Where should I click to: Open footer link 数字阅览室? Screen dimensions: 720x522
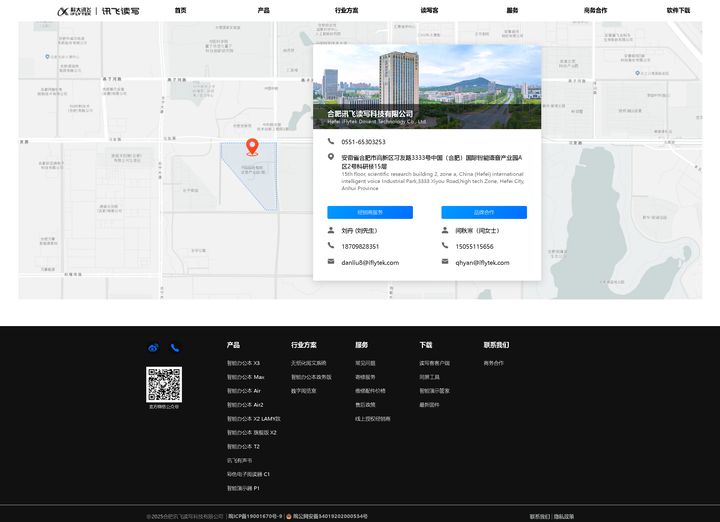pyautogui.click(x=304, y=391)
